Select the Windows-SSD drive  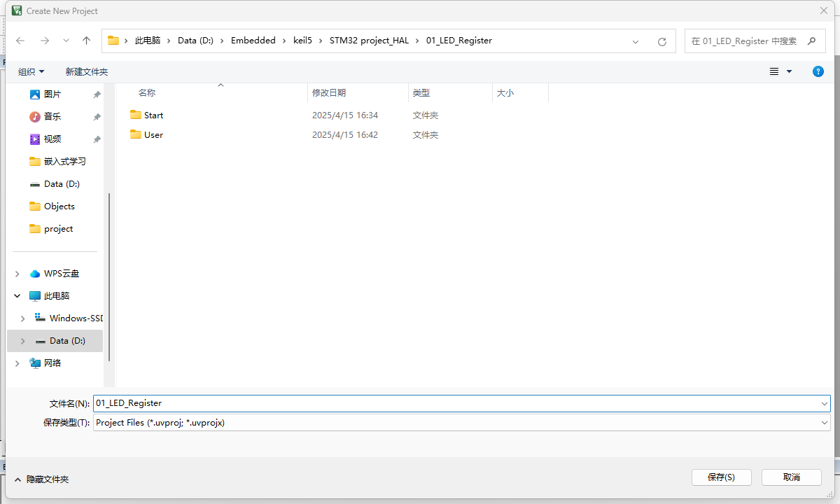click(69, 318)
